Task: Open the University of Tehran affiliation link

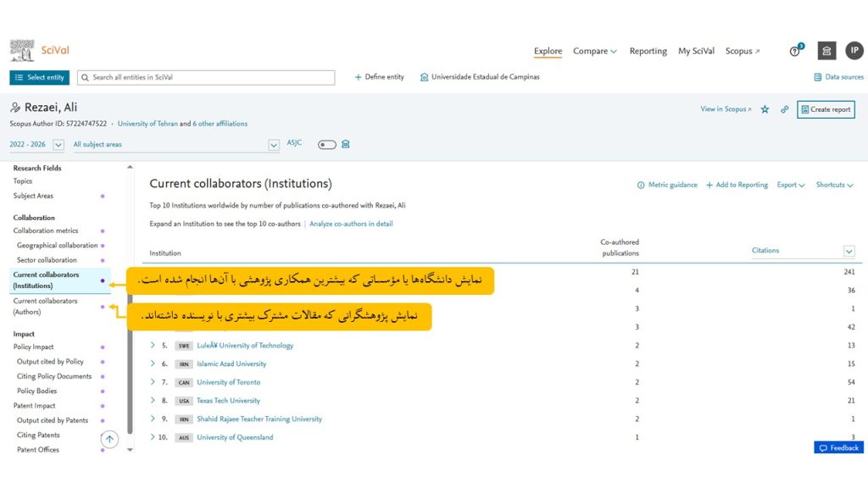Action: (x=147, y=124)
